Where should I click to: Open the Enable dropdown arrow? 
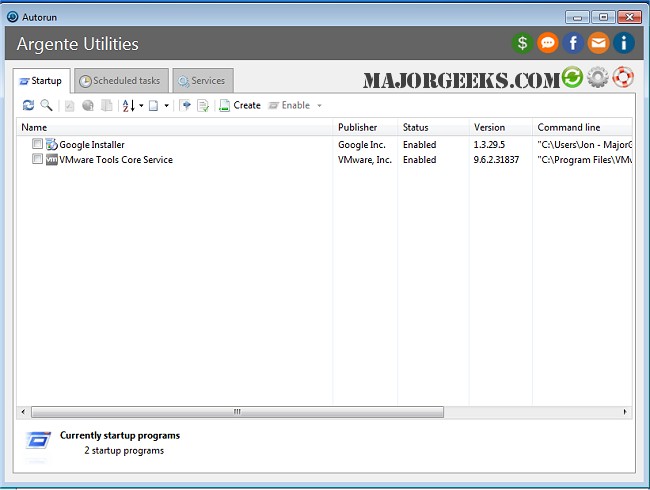(319, 106)
